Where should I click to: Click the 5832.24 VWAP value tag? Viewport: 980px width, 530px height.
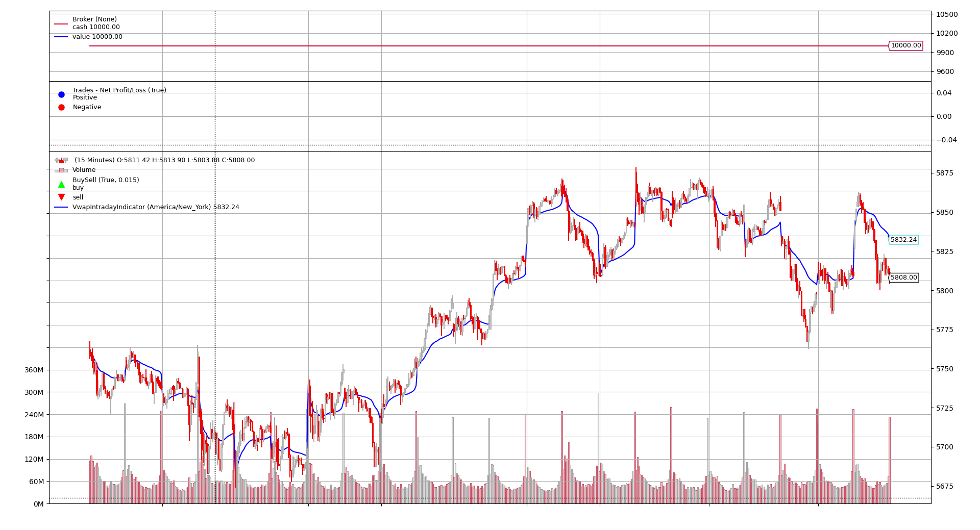tap(903, 240)
